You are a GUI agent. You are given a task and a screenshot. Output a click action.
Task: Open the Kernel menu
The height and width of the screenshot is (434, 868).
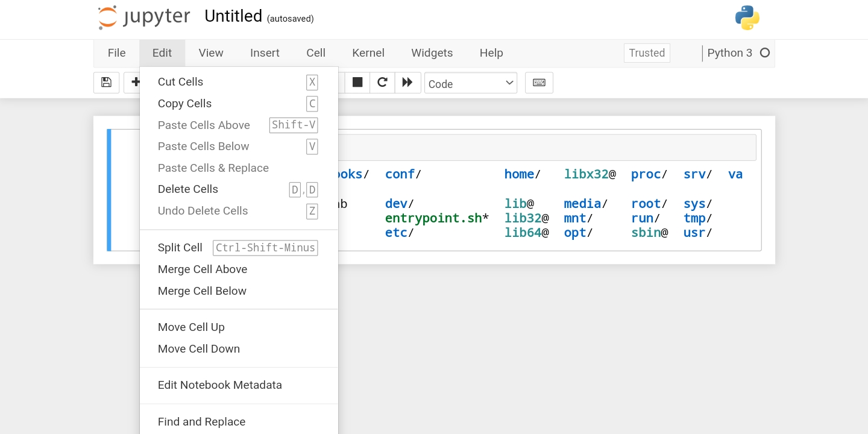(x=368, y=53)
